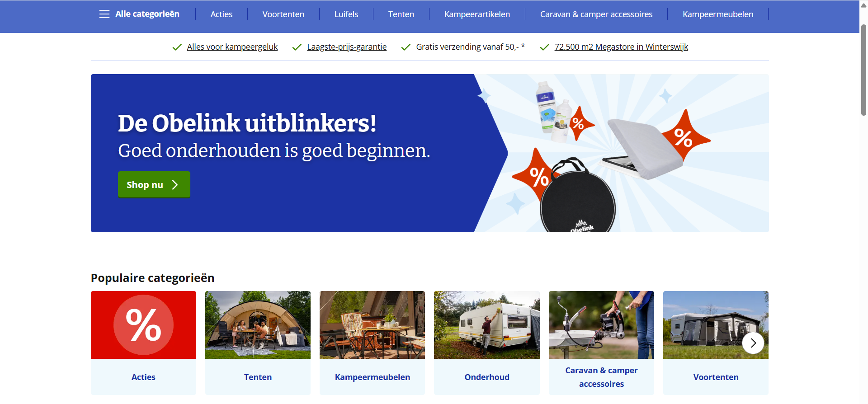Click the arrow chevron inside Shop nu
868x404 pixels.
[x=175, y=185]
